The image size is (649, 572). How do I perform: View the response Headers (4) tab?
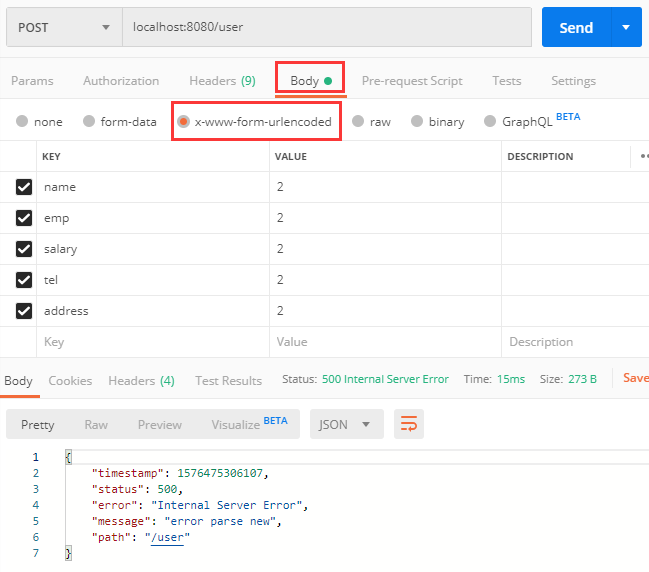[142, 380]
